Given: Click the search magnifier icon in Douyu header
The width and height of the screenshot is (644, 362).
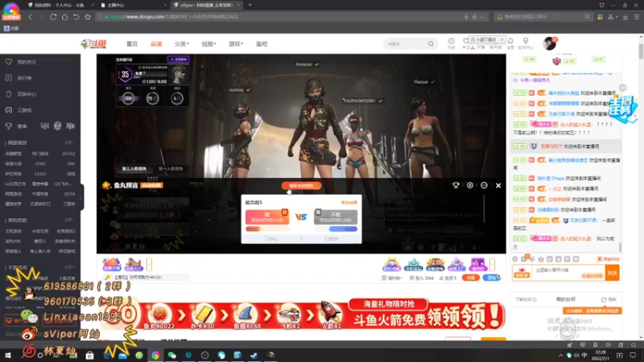Looking at the screenshot, I should [x=431, y=43].
